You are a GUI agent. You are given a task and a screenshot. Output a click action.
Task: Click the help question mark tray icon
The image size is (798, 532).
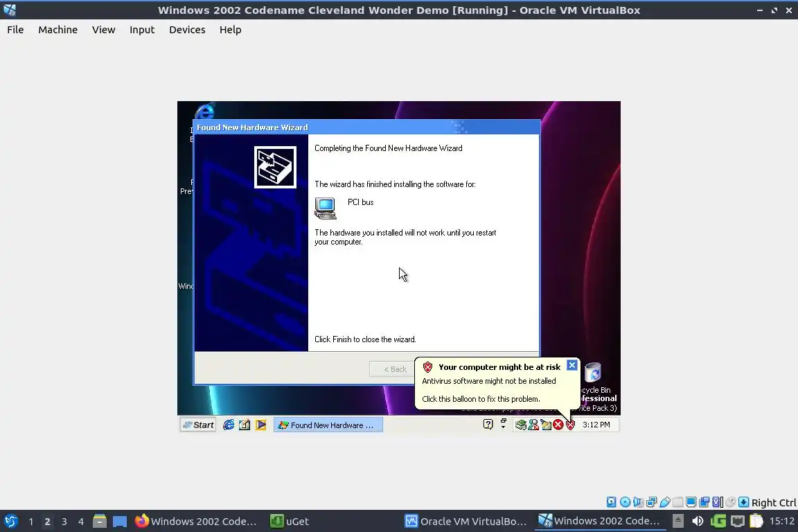click(488, 424)
